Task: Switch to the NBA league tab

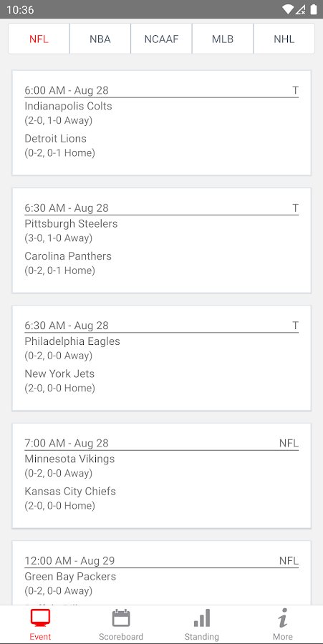Action: (100, 39)
